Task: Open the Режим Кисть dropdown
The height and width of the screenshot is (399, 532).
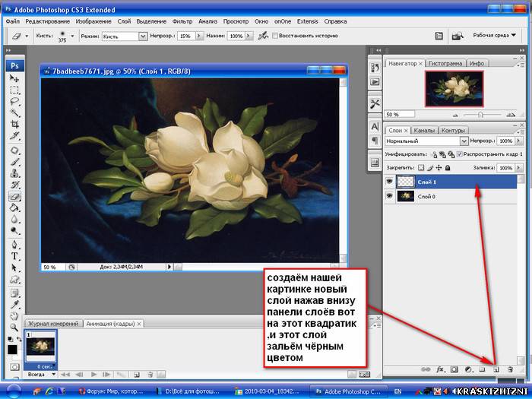Action: coord(143,36)
